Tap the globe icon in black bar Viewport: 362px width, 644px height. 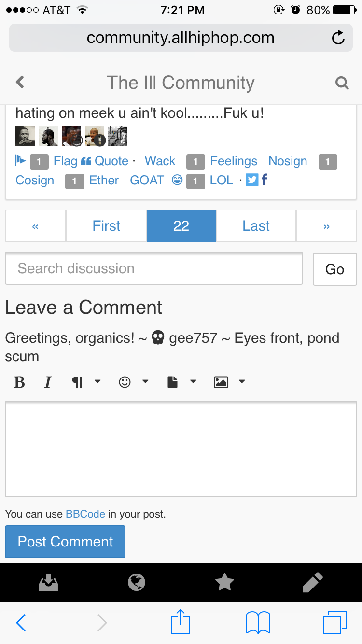click(x=137, y=582)
